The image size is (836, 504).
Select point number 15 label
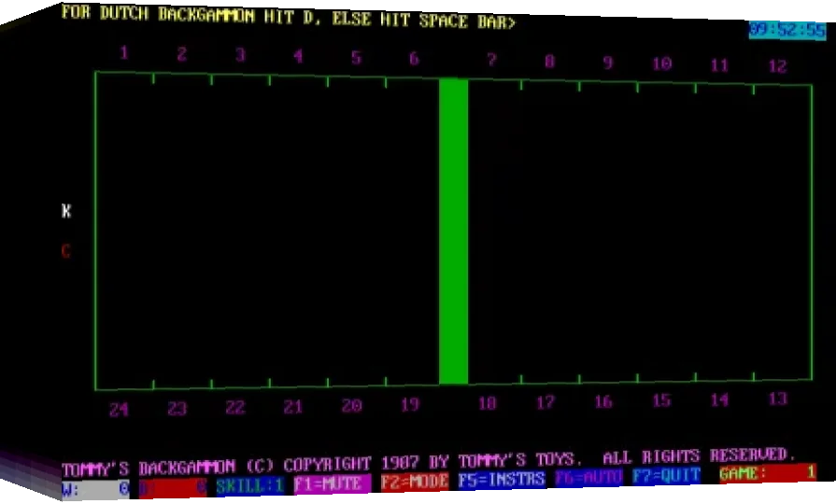tap(661, 400)
